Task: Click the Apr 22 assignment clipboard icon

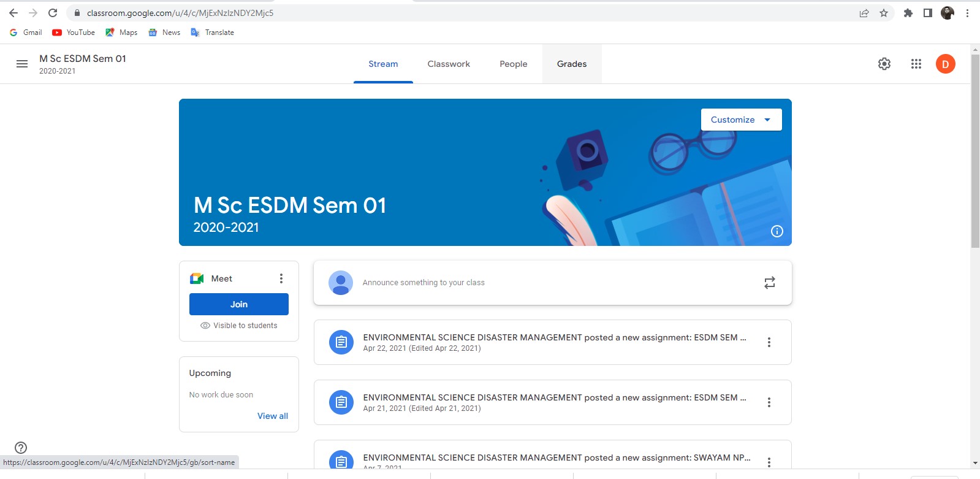Action: (x=341, y=342)
